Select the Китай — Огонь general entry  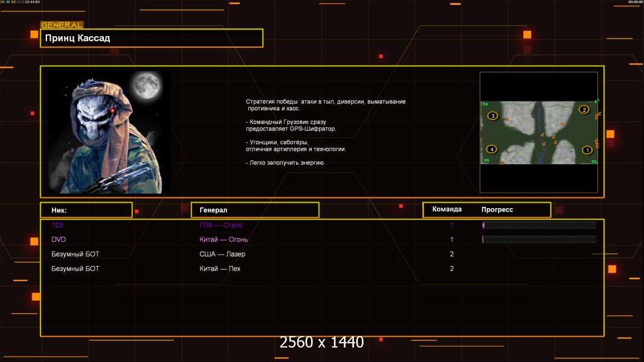224,240
